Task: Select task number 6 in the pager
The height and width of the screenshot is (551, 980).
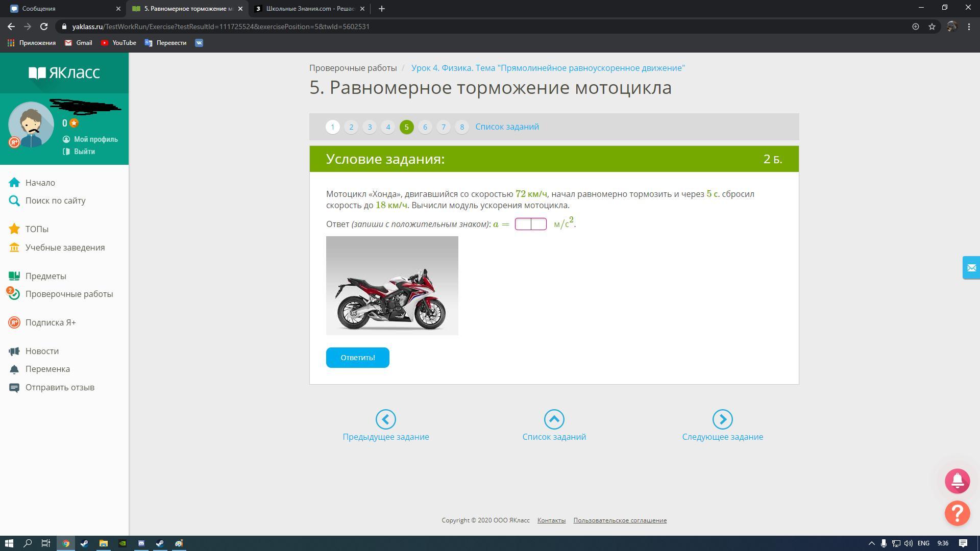Action: click(425, 127)
